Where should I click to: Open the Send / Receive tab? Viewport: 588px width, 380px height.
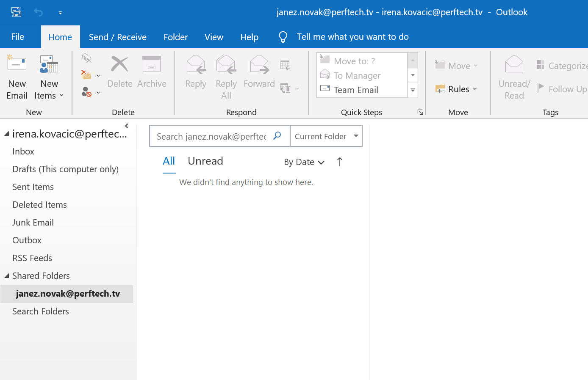pos(118,37)
